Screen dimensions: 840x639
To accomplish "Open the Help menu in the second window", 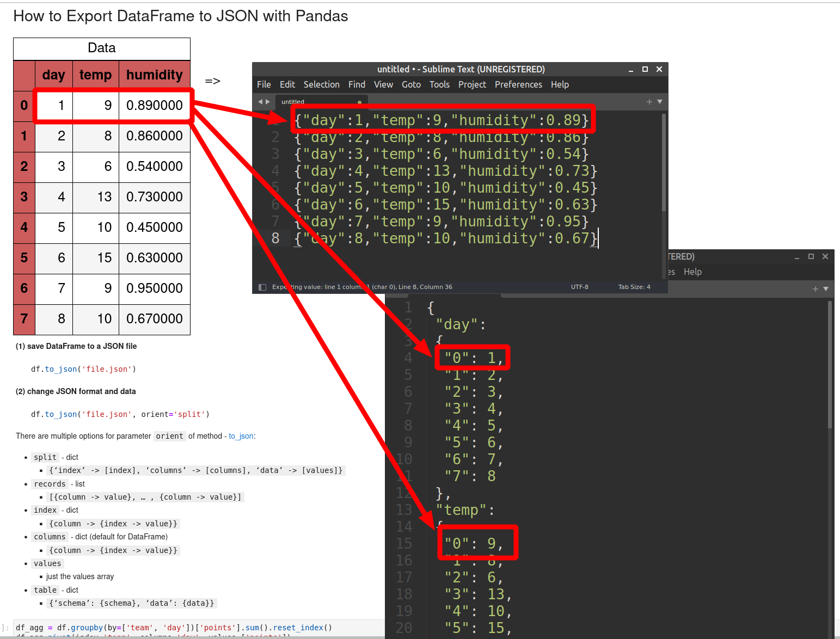I will [x=692, y=272].
